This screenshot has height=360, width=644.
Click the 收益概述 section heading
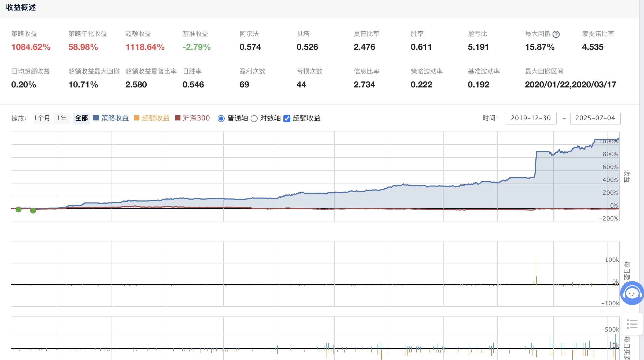[x=21, y=8]
